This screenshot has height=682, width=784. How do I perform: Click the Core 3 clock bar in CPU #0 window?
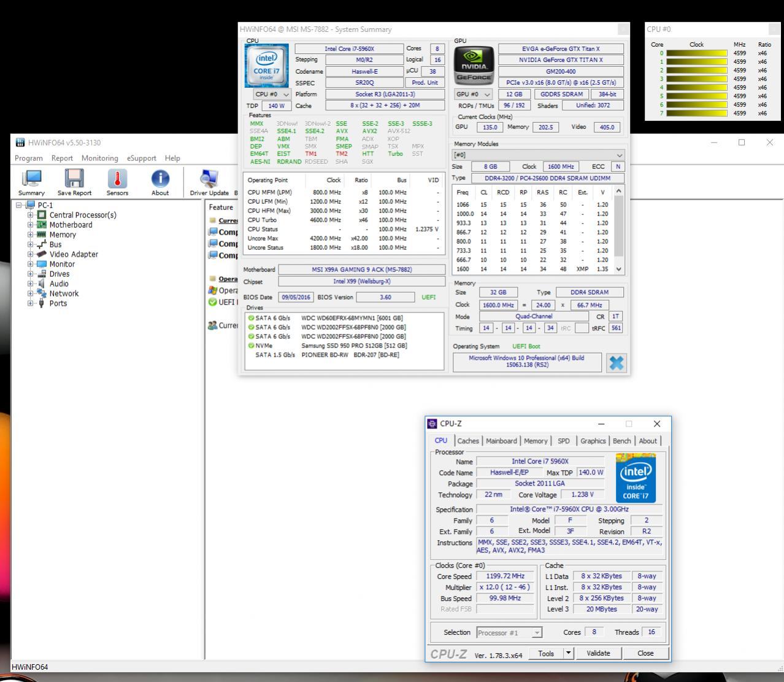(696, 79)
